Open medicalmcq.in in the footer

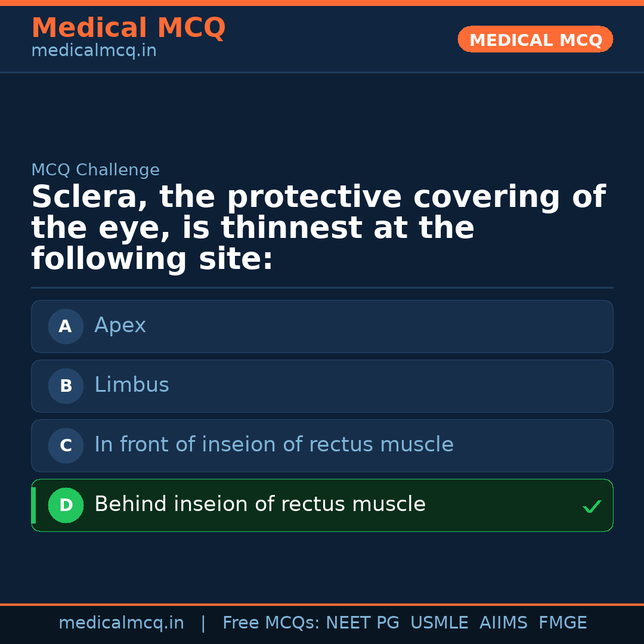[122, 622]
